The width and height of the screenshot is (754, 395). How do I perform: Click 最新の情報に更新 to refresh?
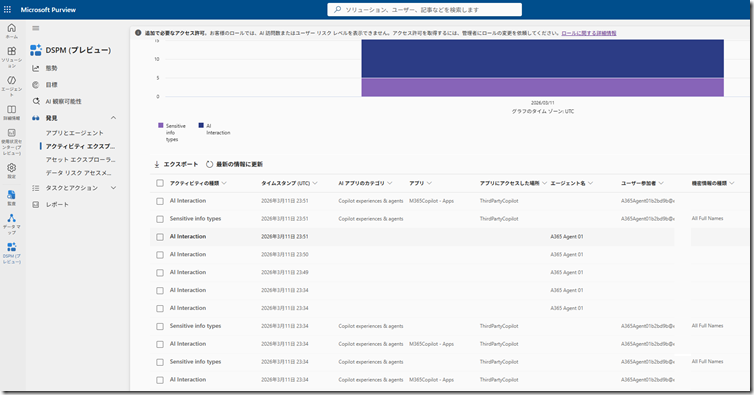click(x=234, y=165)
